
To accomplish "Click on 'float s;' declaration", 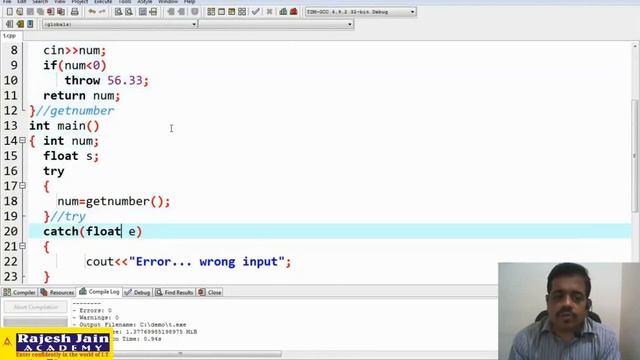I will click(71, 156).
